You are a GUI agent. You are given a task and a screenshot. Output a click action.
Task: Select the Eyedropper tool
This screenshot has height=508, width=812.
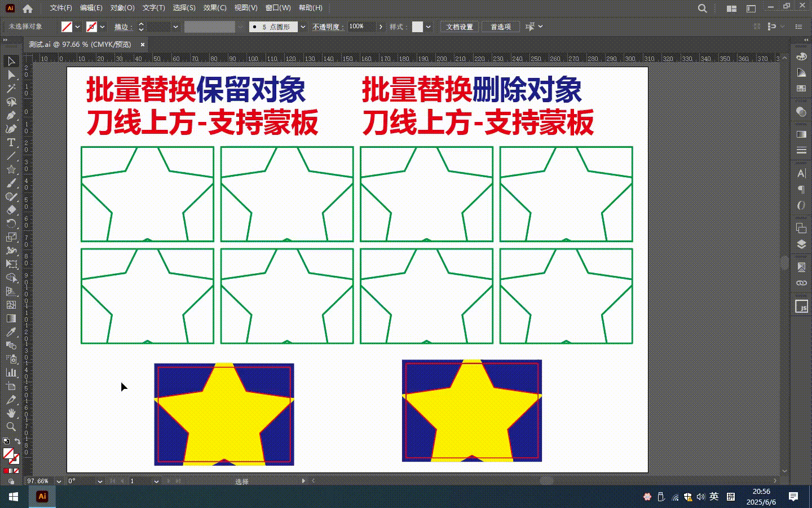tap(11, 332)
